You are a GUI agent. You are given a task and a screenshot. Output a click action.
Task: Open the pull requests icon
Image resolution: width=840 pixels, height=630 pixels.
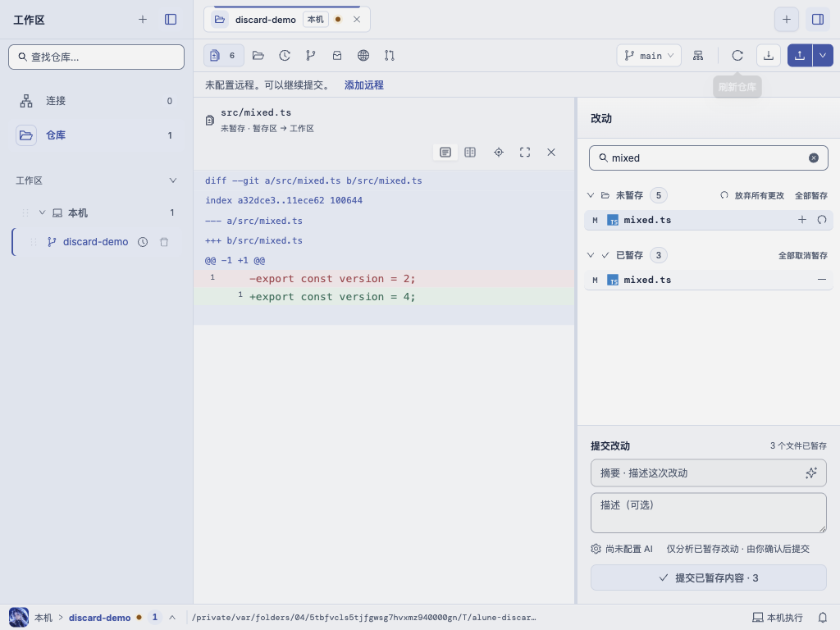point(390,55)
